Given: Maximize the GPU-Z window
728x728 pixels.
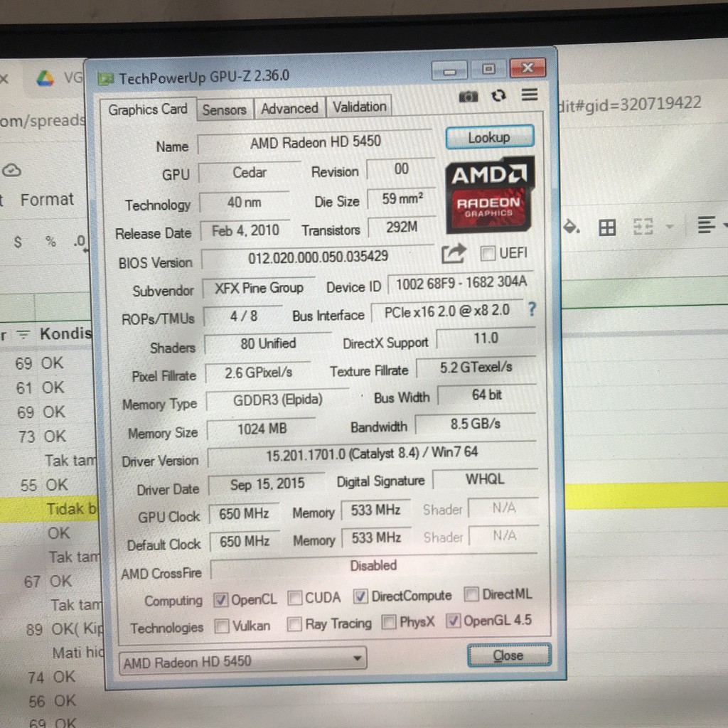Looking at the screenshot, I should pyautogui.click(x=488, y=70).
